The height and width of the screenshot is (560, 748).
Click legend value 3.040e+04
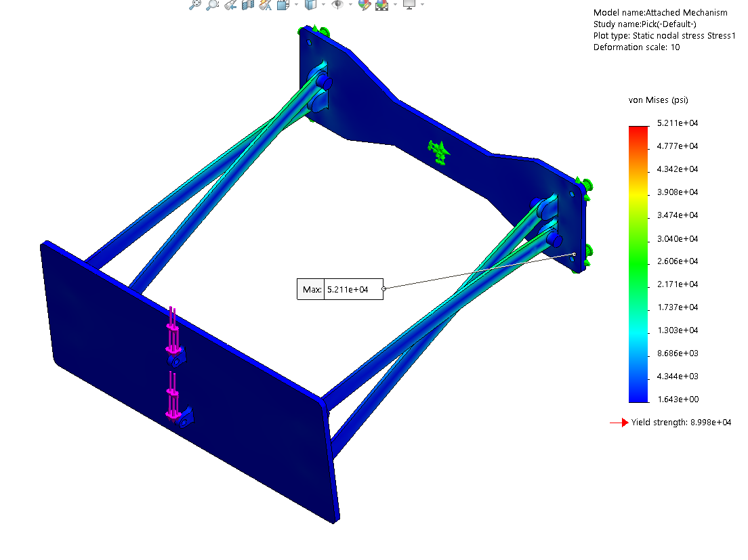678,238
